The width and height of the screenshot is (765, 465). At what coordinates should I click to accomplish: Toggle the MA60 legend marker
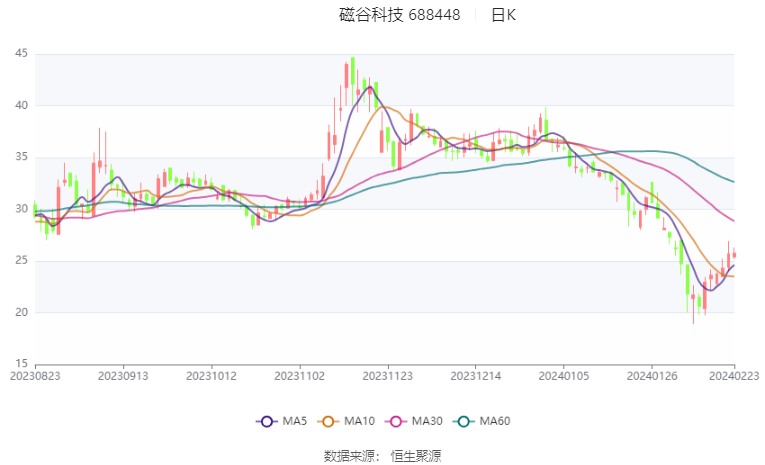coord(463,422)
